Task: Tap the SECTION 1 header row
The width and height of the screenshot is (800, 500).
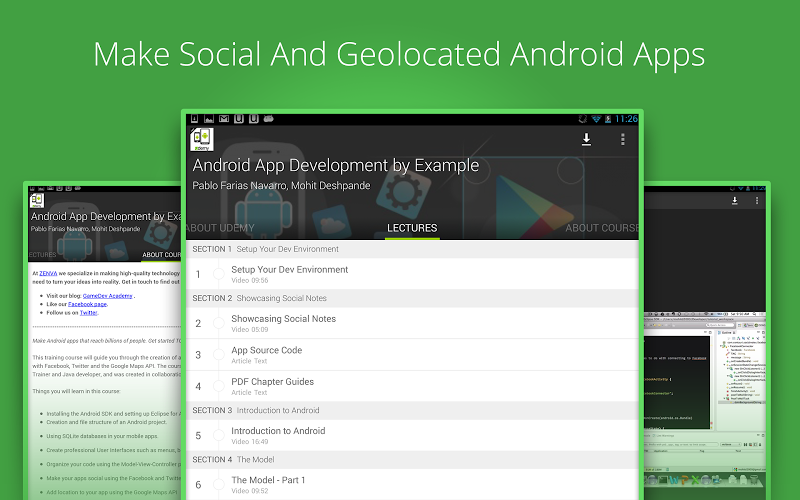Action: pos(412,249)
